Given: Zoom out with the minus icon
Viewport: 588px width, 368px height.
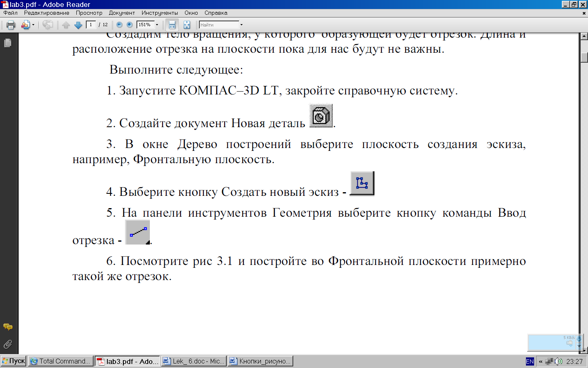Looking at the screenshot, I should 119,25.
